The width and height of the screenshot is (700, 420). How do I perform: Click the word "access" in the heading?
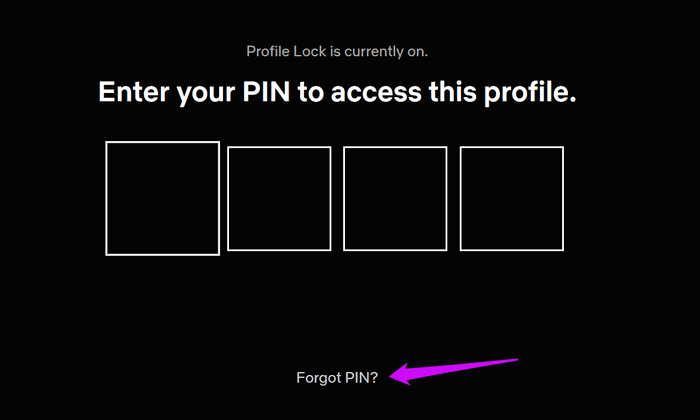(x=384, y=93)
